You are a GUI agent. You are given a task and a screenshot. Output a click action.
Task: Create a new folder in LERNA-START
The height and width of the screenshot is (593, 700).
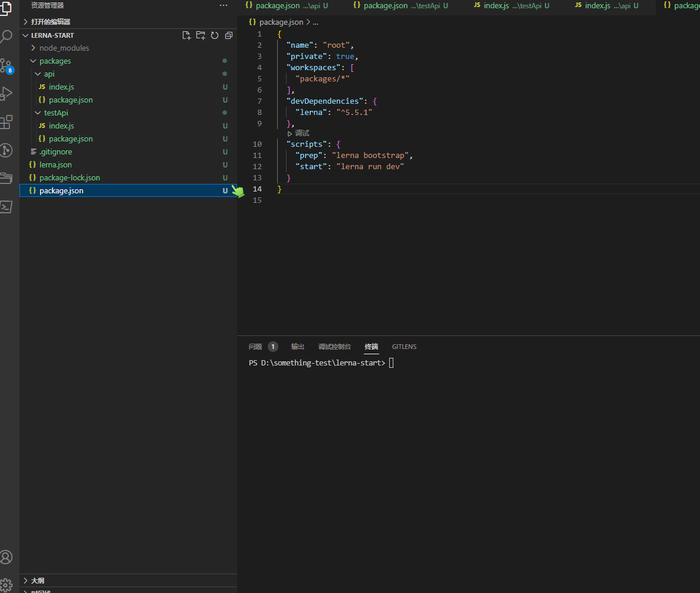coord(201,35)
